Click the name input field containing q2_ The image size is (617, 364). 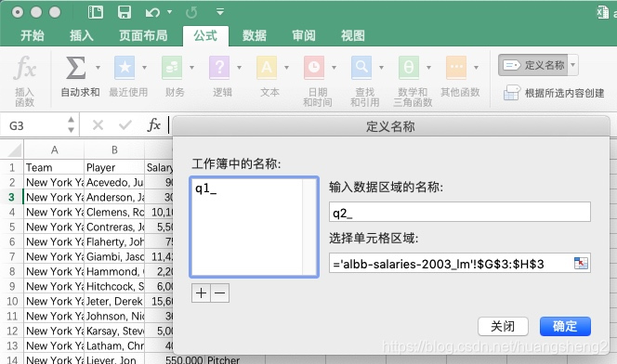[x=460, y=213]
